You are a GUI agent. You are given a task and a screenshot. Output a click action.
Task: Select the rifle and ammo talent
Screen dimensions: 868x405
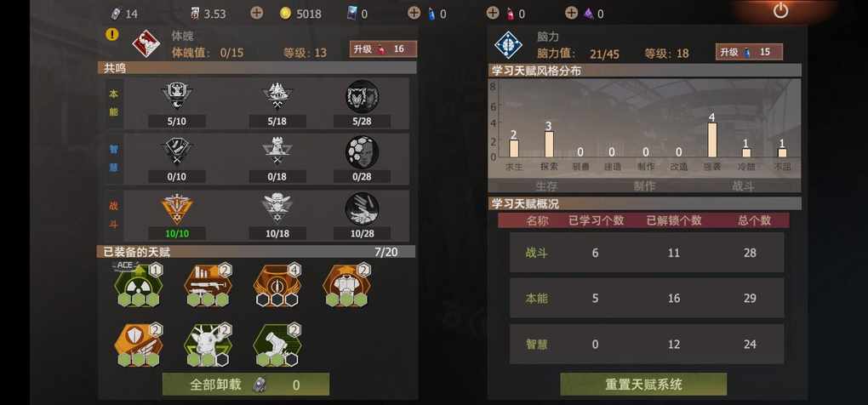[x=208, y=284]
